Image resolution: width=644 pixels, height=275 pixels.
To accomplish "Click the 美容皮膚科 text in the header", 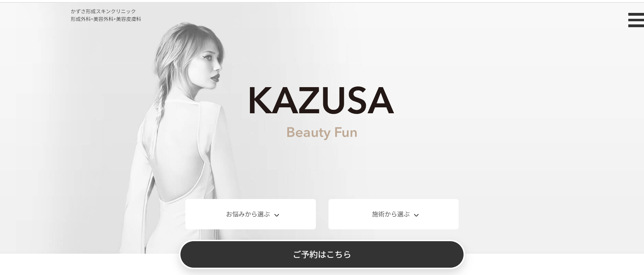I will click(x=128, y=19).
